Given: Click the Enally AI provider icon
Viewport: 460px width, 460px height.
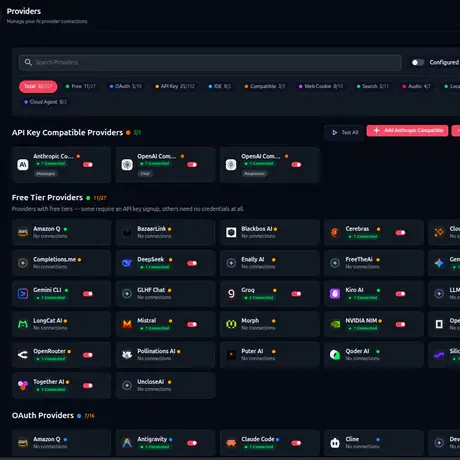Looking at the screenshot, I should [231, 263].
